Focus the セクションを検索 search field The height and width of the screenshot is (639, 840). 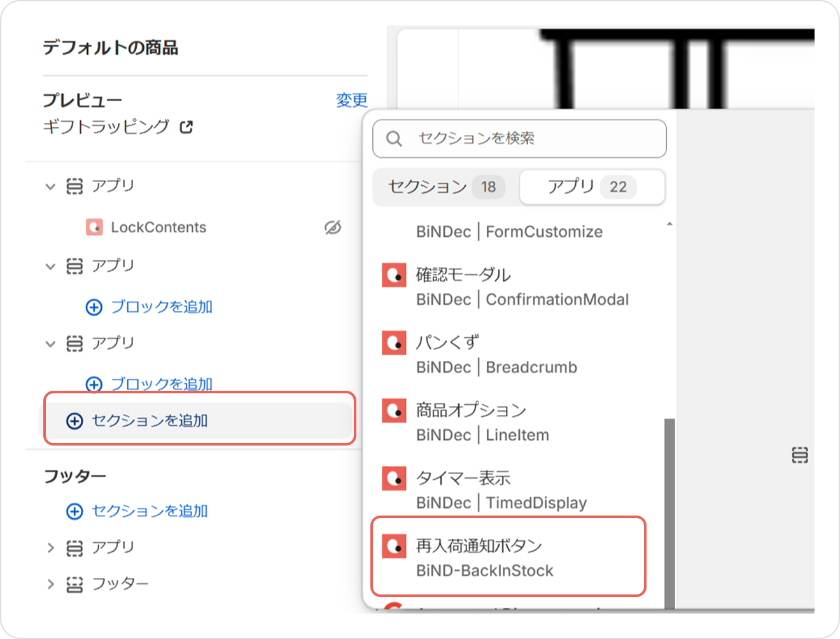click(519, 139)
